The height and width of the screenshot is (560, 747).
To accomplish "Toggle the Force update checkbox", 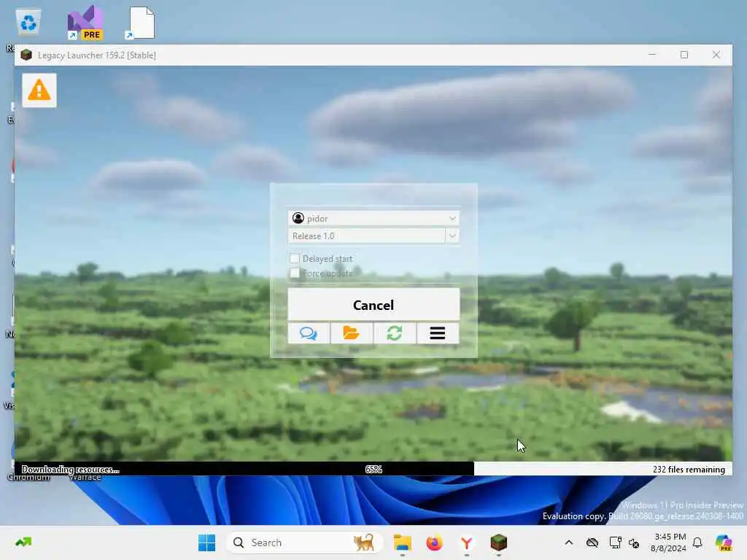I will [295, 273].
